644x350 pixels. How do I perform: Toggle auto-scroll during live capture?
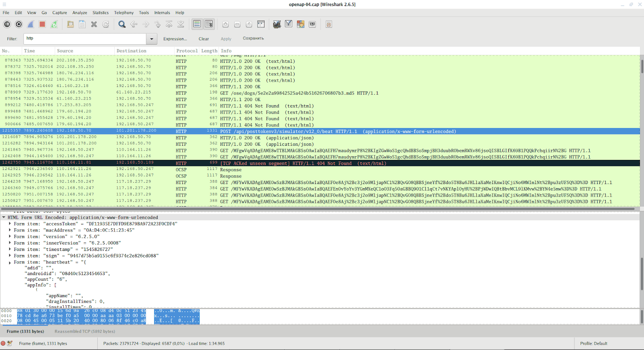(209, 24)
